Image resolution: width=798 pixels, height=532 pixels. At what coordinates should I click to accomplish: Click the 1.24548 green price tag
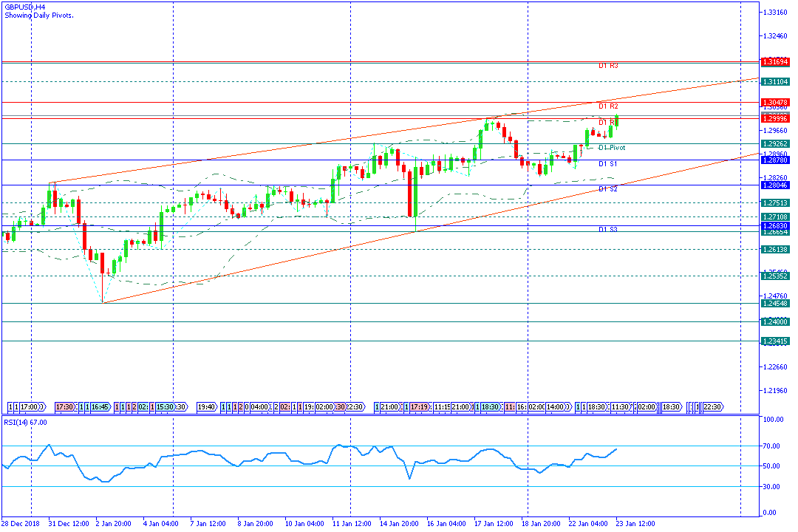pos(776,303)
